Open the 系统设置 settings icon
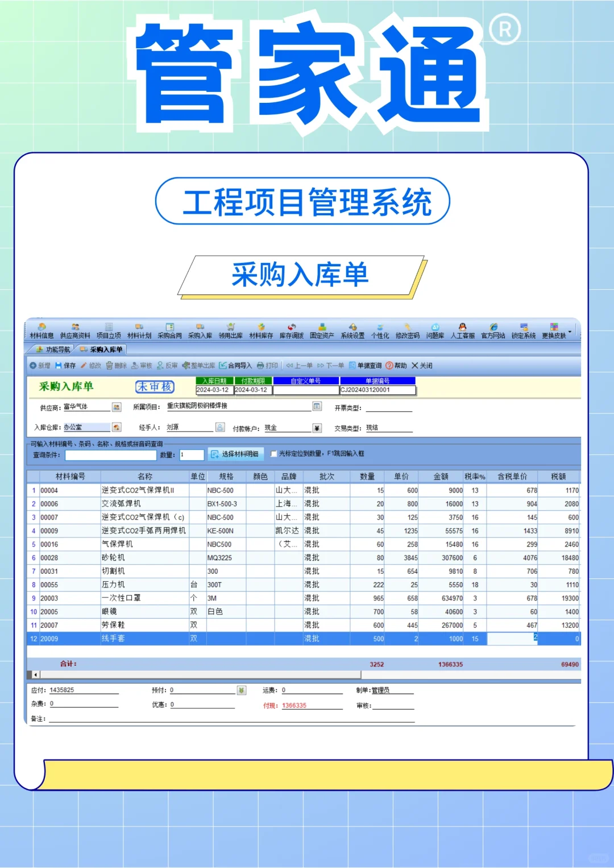Image resolution: width=614 pixels, height=868 pixels. 353,329
